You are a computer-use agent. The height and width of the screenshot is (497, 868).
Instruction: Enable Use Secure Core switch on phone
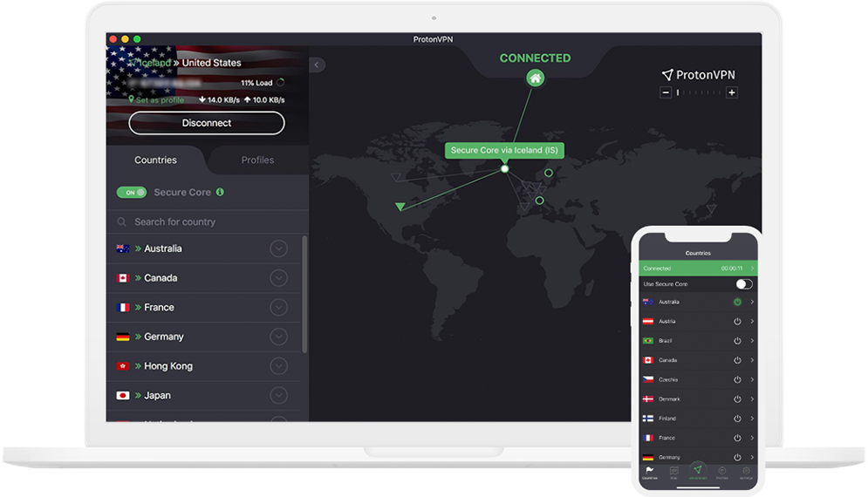coord(744,284)
